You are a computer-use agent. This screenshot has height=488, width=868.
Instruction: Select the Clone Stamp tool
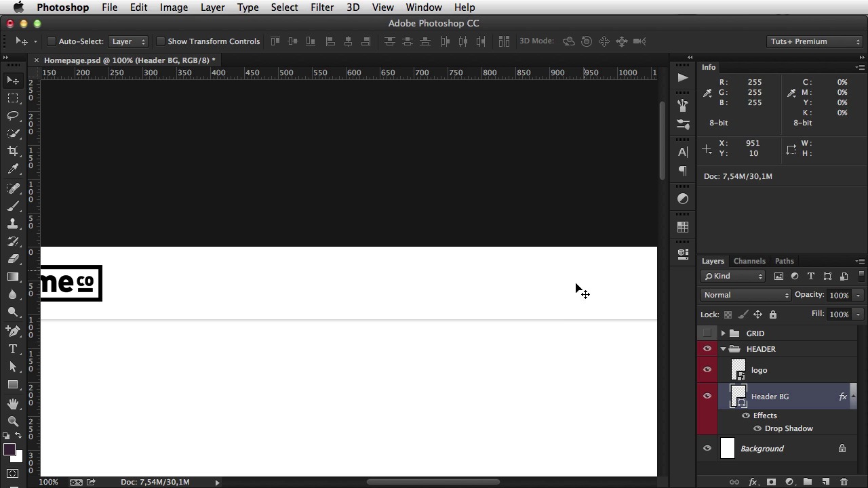tap(13, 224)
